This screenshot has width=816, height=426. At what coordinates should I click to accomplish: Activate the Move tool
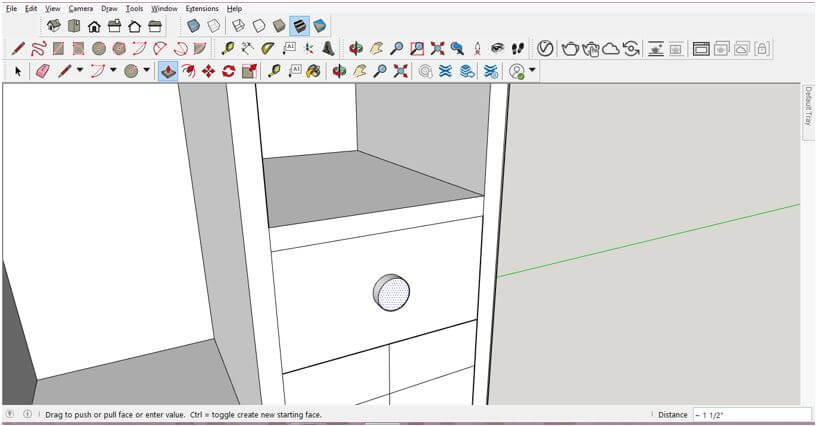[208, 71]
